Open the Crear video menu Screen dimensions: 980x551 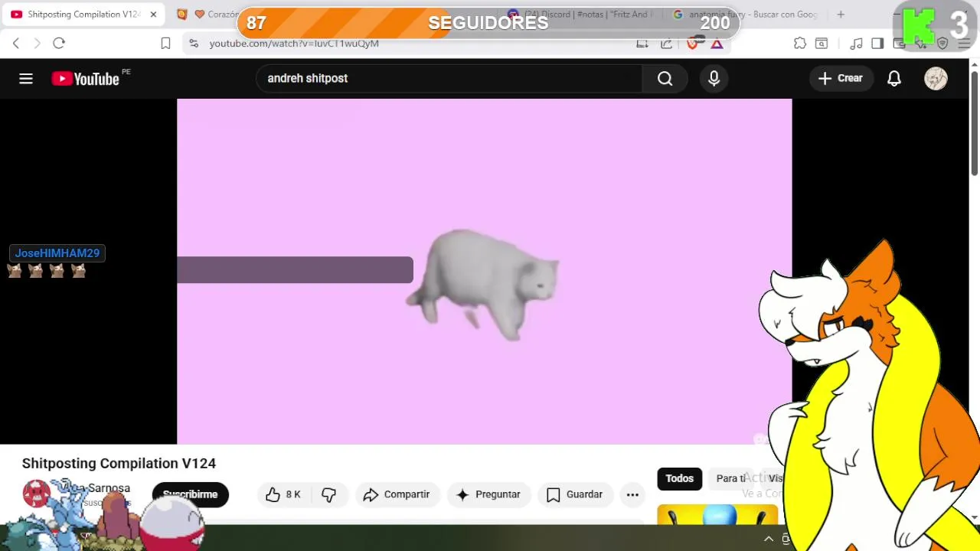[x=841, y=78]
